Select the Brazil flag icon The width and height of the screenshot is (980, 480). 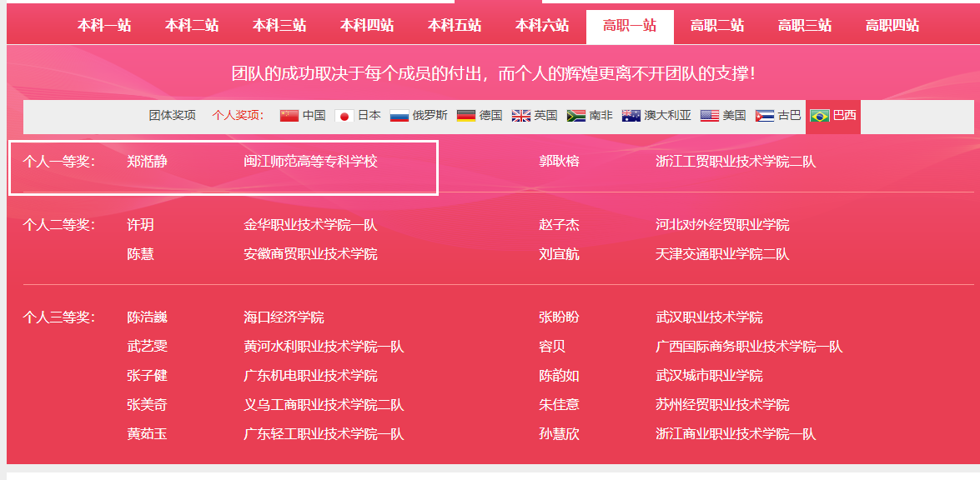(820, 116)
